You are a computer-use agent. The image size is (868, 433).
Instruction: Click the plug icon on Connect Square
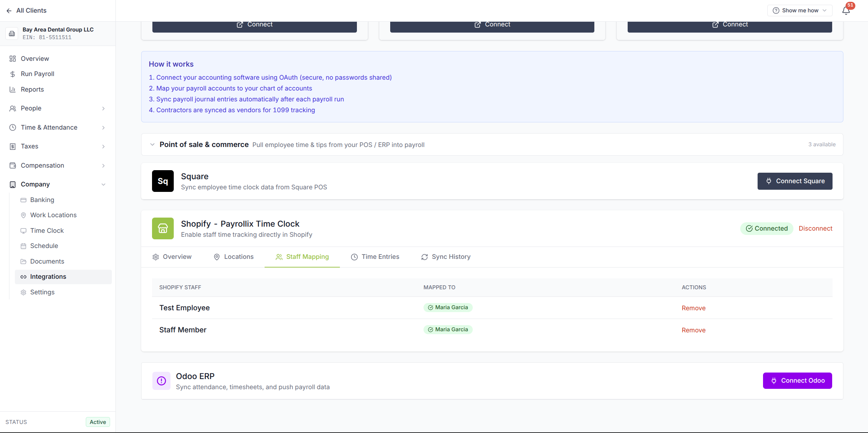(769, 181)
